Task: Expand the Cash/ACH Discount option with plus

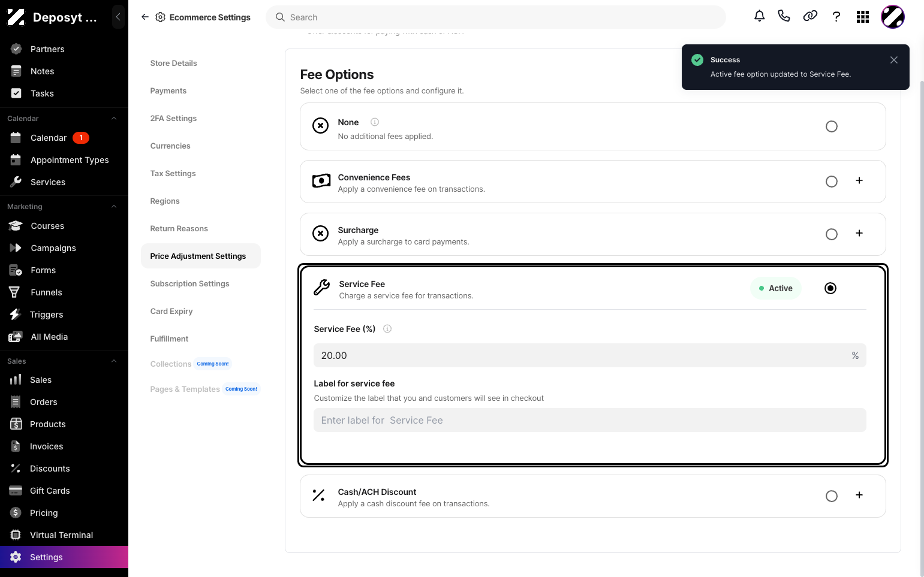Action: coord(859,495)
